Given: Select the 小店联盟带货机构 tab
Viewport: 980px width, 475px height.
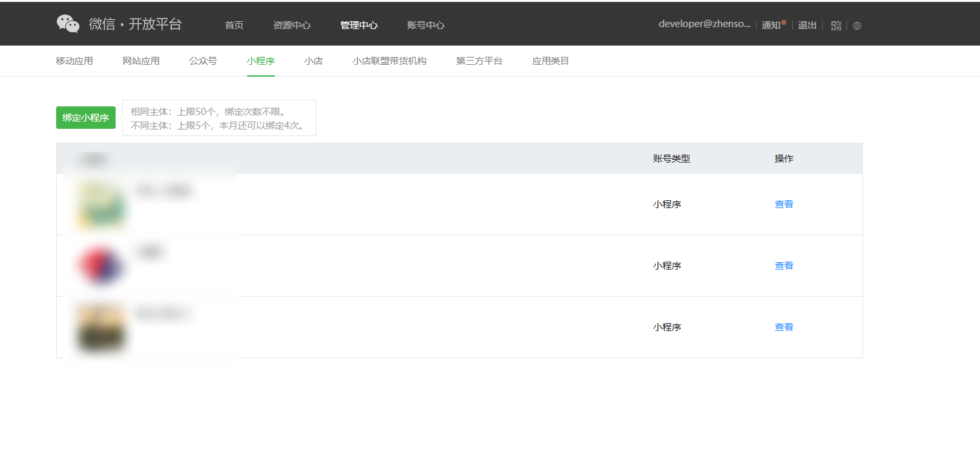Looking at the screenshot, I should coord(389,61).
